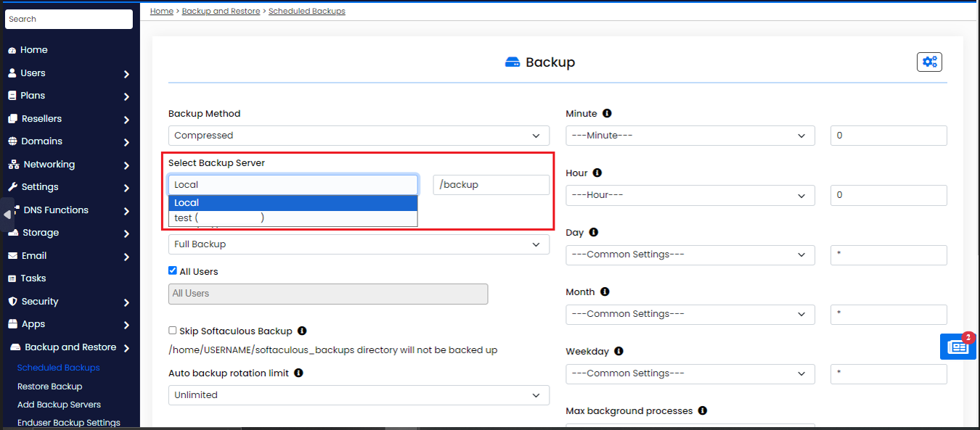Click the info icon beside Hour label
The width and height of the screenshot is (980, 430).
597,173
